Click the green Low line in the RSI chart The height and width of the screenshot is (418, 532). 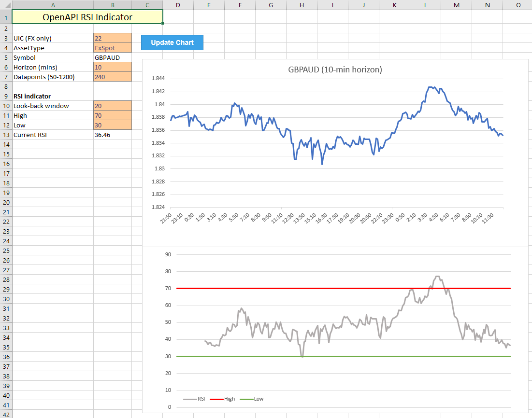click(x=338, y=356)
